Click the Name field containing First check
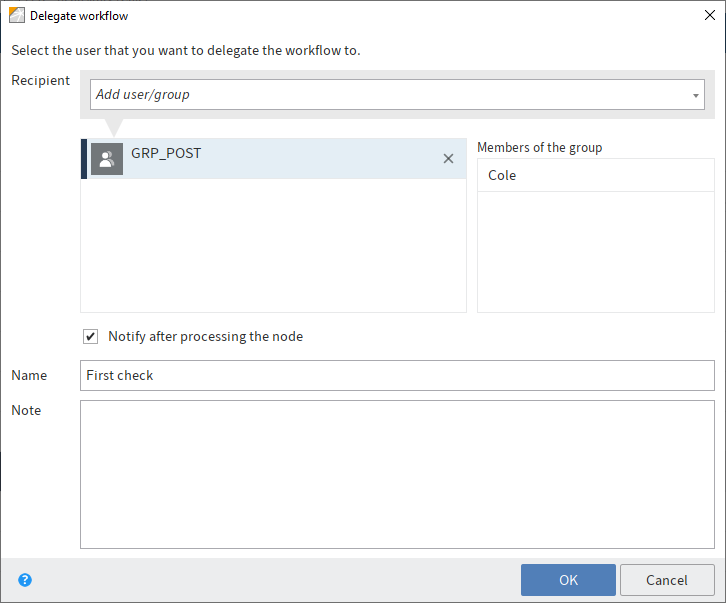Viewport: 726px width, 603px height. click(397, 376)
